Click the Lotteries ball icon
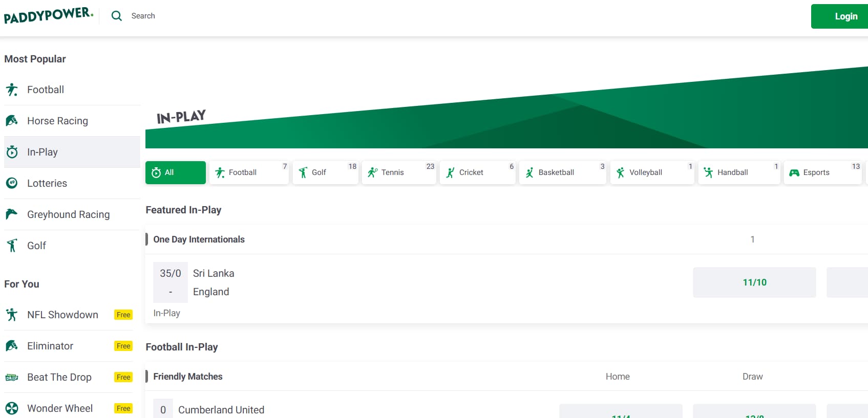 pos(12,183)
